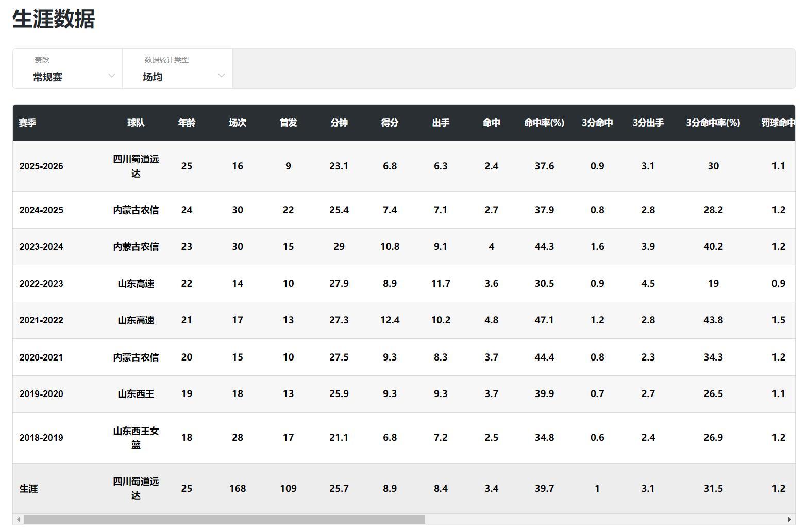Click the horizontal scrollbar thumb
This screenshot has width=808, height=532.
tap(224, 519)
